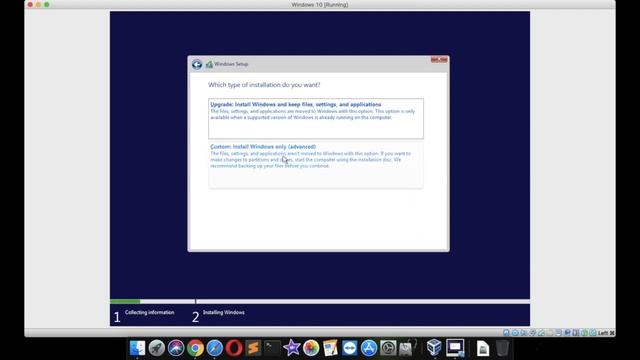Minimize the VM window with yellow button

pos(38,4)
